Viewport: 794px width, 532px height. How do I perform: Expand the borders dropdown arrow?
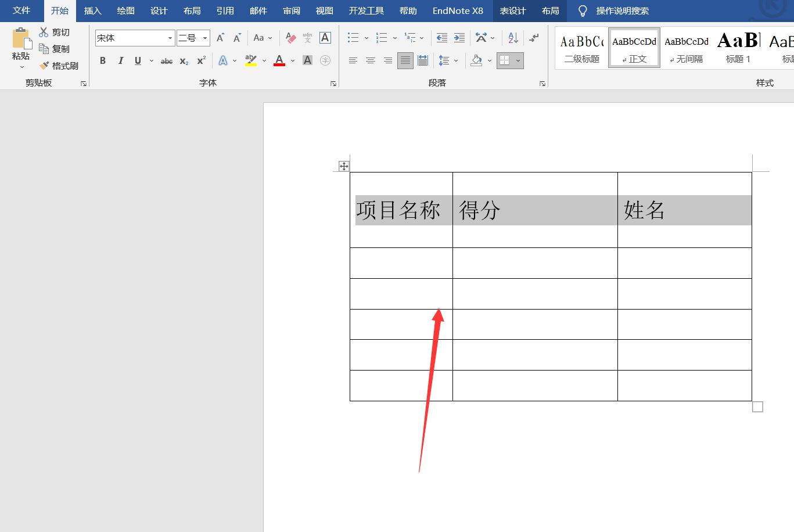click(x=518, y=60)
